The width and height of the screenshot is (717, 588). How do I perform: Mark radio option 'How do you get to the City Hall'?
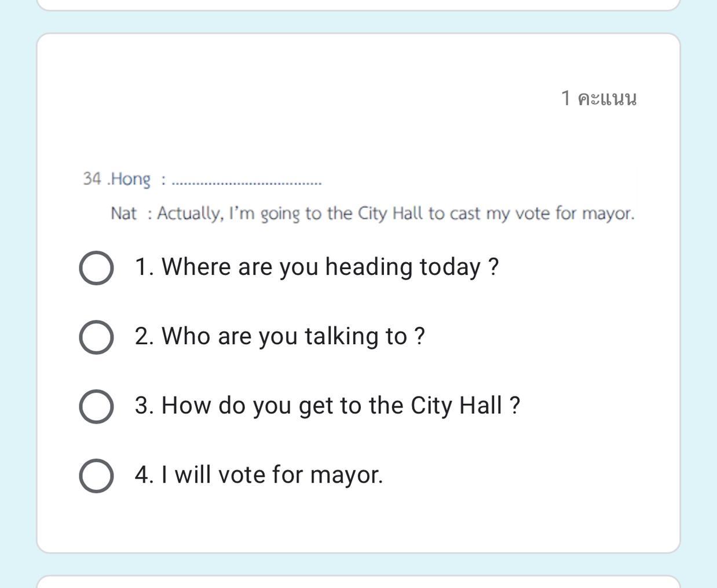pos(96,407)
